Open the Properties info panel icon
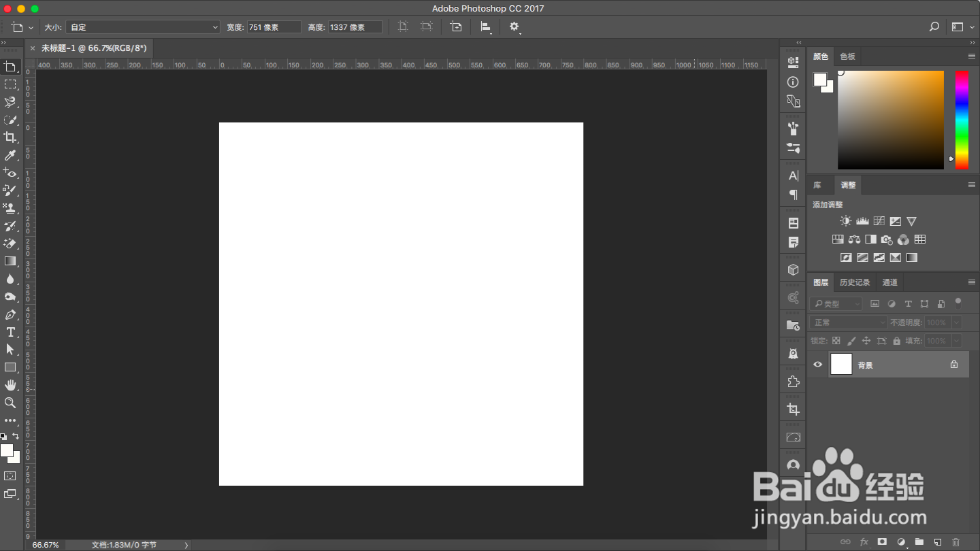 [x=793, y=82]
